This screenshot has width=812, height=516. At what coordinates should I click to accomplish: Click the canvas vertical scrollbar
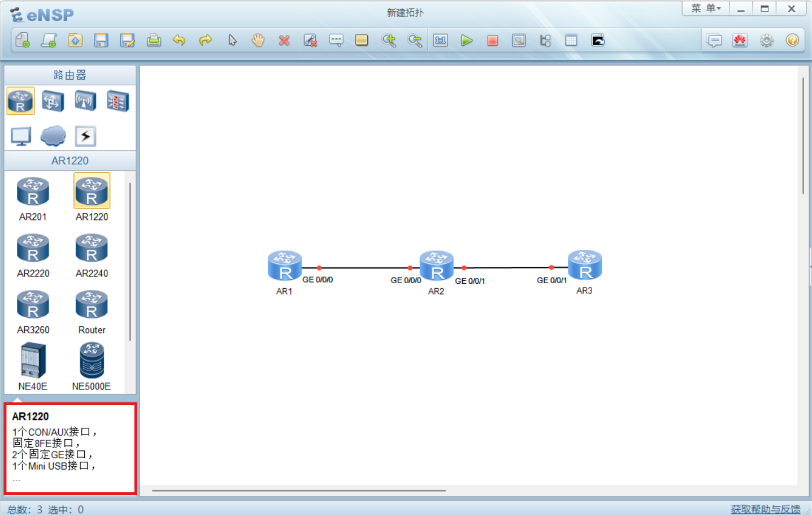[803, 136]
